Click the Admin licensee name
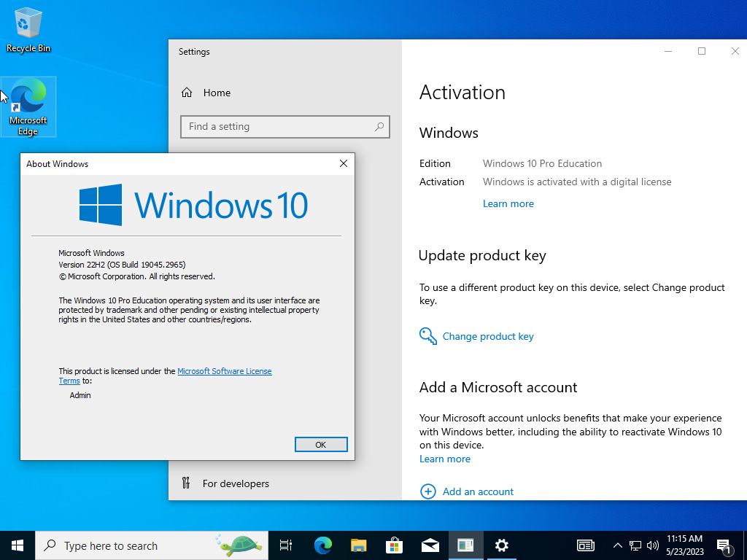The width and height of the screenshot is (747, 560). [x=80, y=395]
